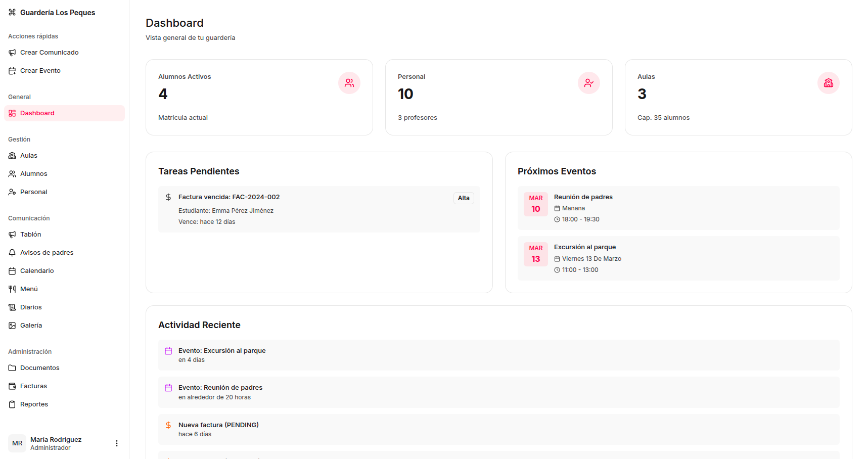Open the dollar icon on overdue invoice

point(168,197)
